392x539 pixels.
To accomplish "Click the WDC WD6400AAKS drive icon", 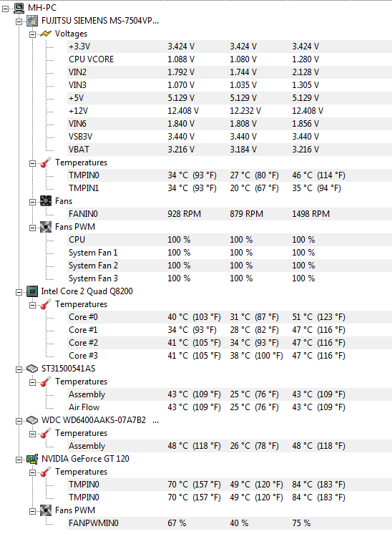I will pos(32,420).
